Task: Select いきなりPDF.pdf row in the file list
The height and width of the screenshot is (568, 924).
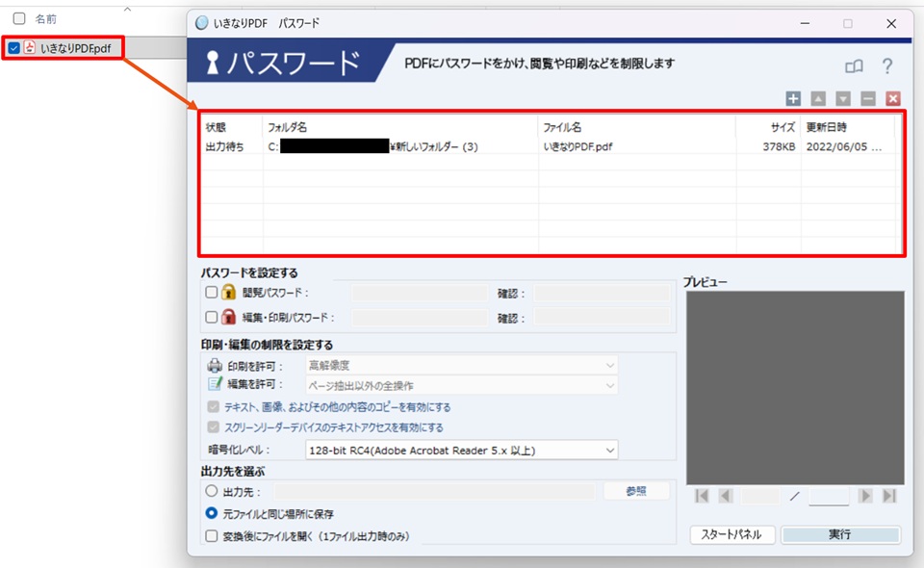Action: pyautogui.click(x=548, y=146)
